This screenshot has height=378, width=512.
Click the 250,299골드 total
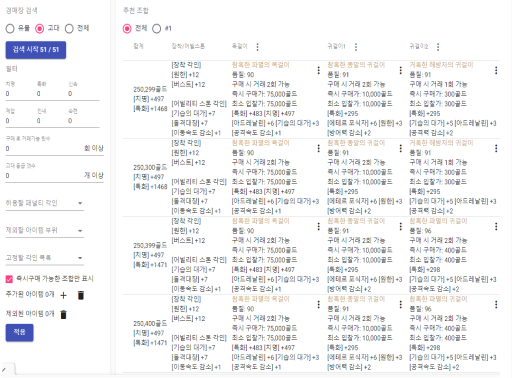click(150, 89)
